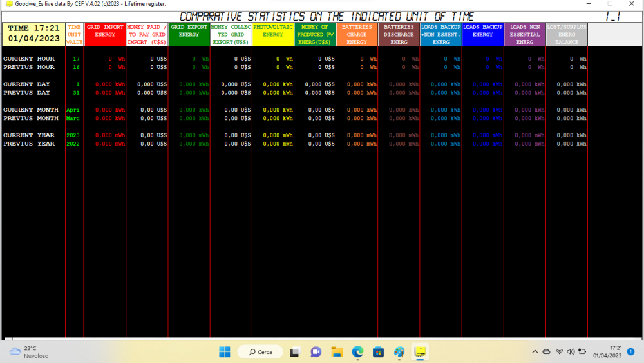Click the current hour value 17

pyautogui.click(x=76, y=59)
